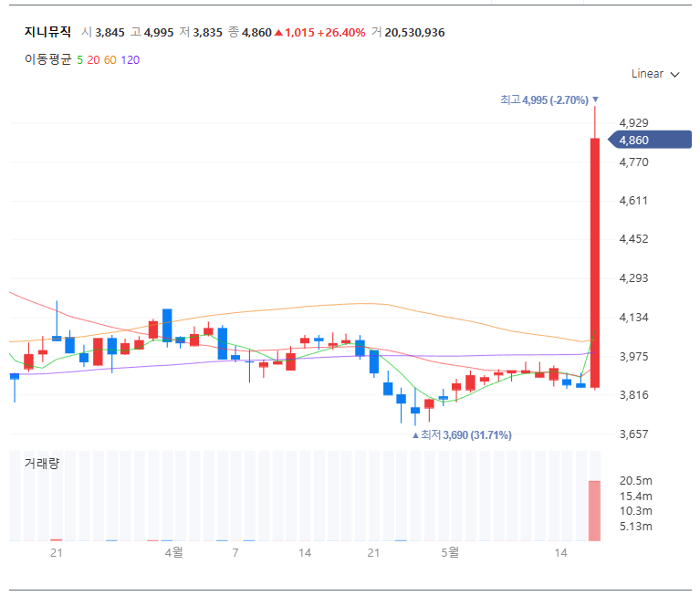Click the 5월 date axis label
The image size is (700, 596).
(450, 553)
